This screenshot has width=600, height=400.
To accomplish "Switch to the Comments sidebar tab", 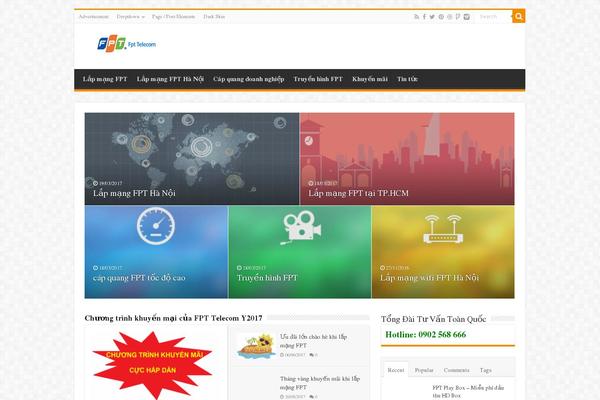I will tap(457, 370).
